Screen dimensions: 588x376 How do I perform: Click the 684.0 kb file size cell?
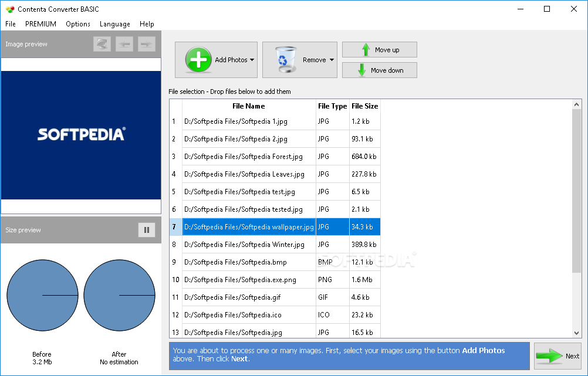pyautogui.click(x=365, y=157)
